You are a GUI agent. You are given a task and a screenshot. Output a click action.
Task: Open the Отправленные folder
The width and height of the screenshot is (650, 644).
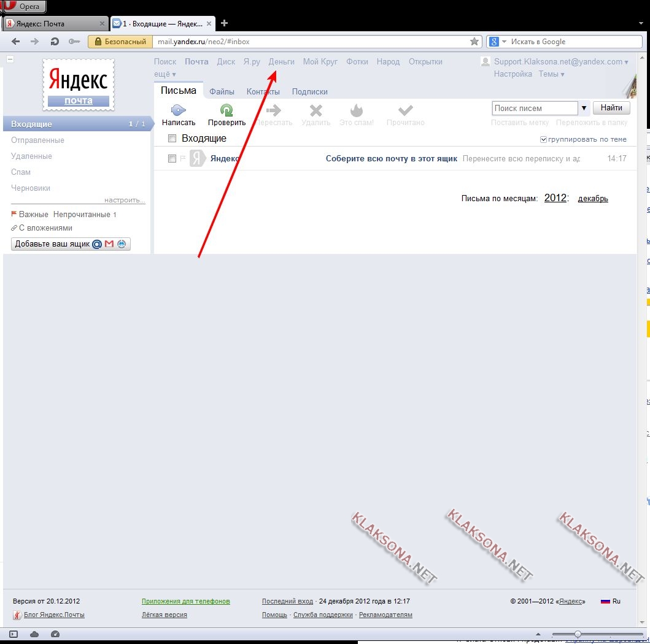37,140
